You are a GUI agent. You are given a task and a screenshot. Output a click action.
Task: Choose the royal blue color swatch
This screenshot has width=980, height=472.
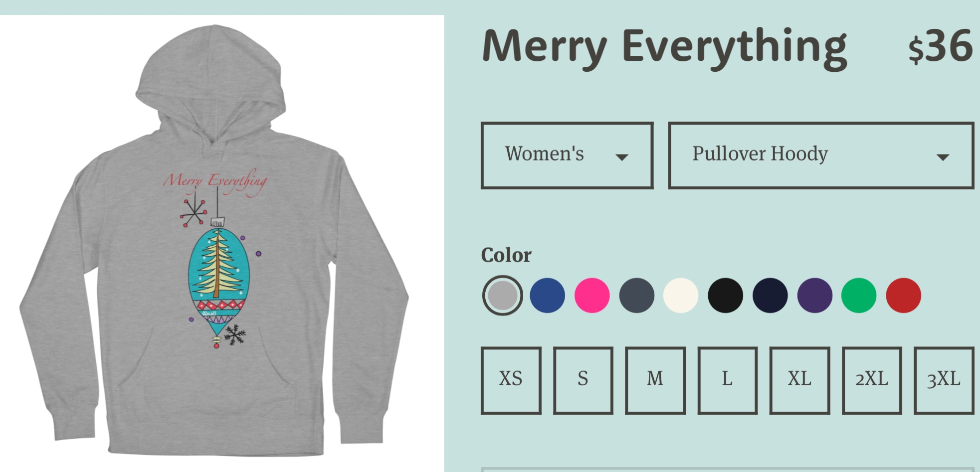[547, 296]
